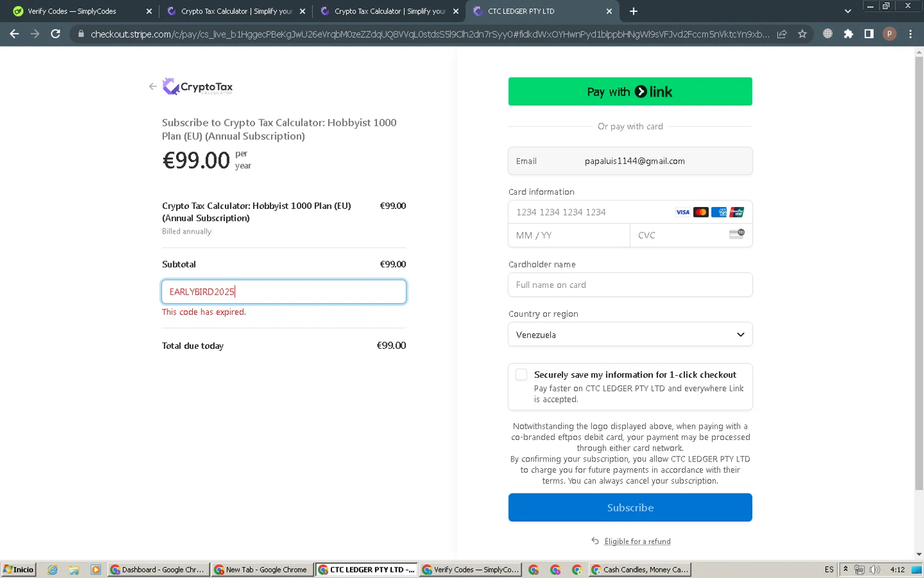The image size is (924, 578).
Task: Click the browser Forward arrow
Action: pos(34,34)
